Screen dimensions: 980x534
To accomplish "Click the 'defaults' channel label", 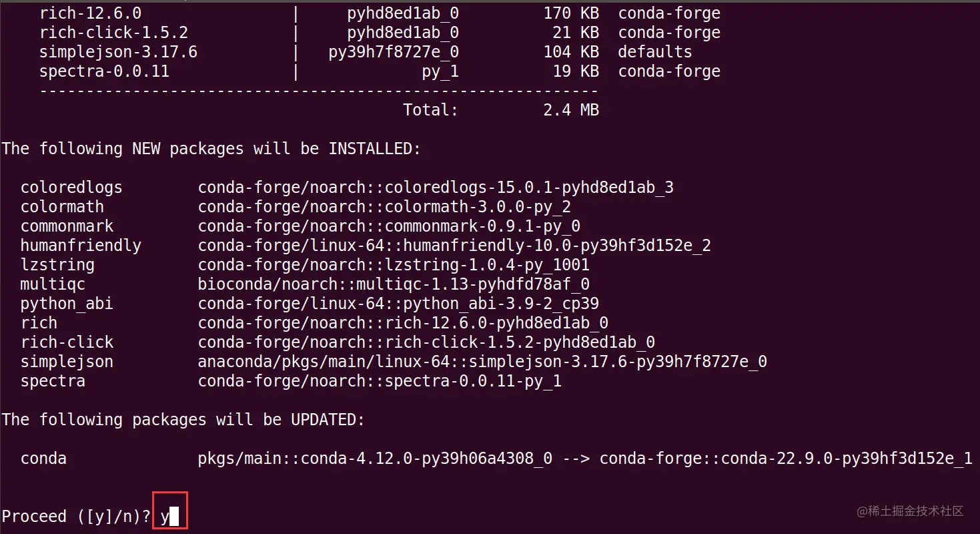I will point(654,51).
